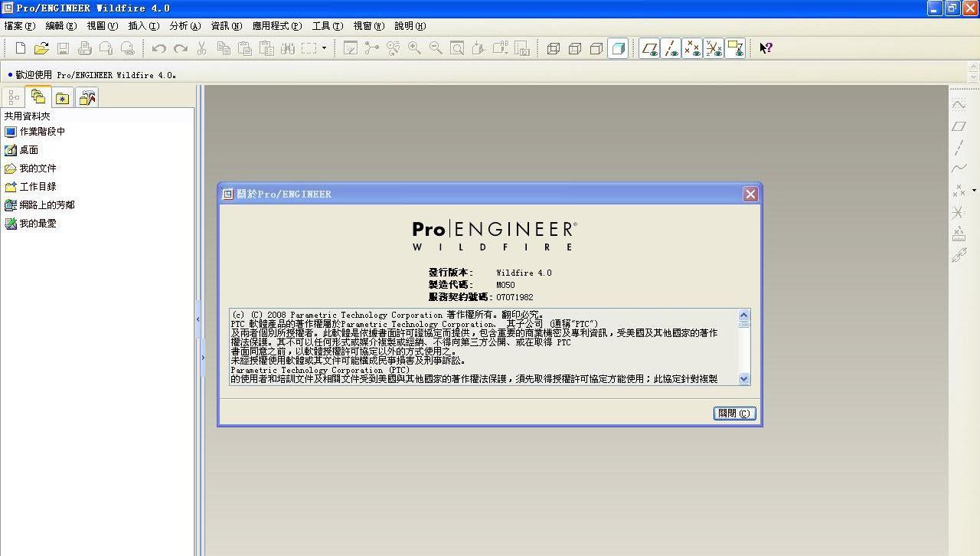This screenshot has width=980, height=556.
Task: Select 作業階段中 in the folder list
Action: click(35, 132)
